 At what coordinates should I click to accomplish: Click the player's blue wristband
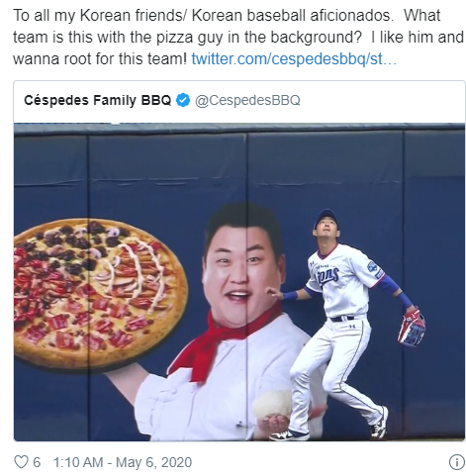(x=290, y=295)
